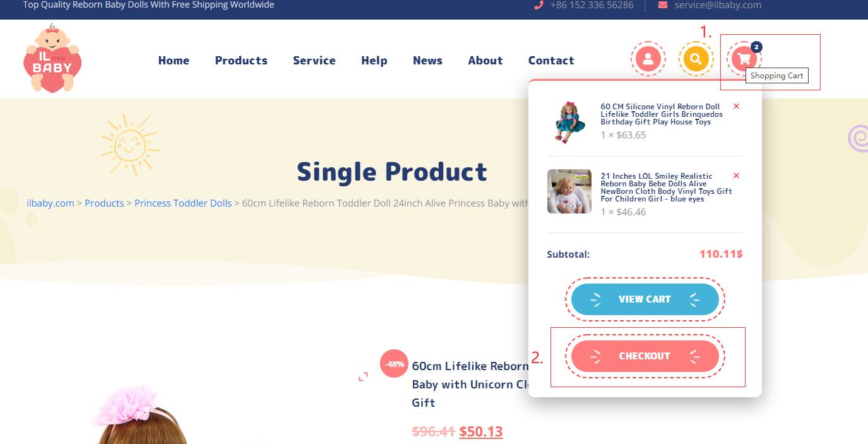Viewport: 868px width, 444px height.
Task: Click the envelope email icon in top bar
Action: (x=662, y=5)
